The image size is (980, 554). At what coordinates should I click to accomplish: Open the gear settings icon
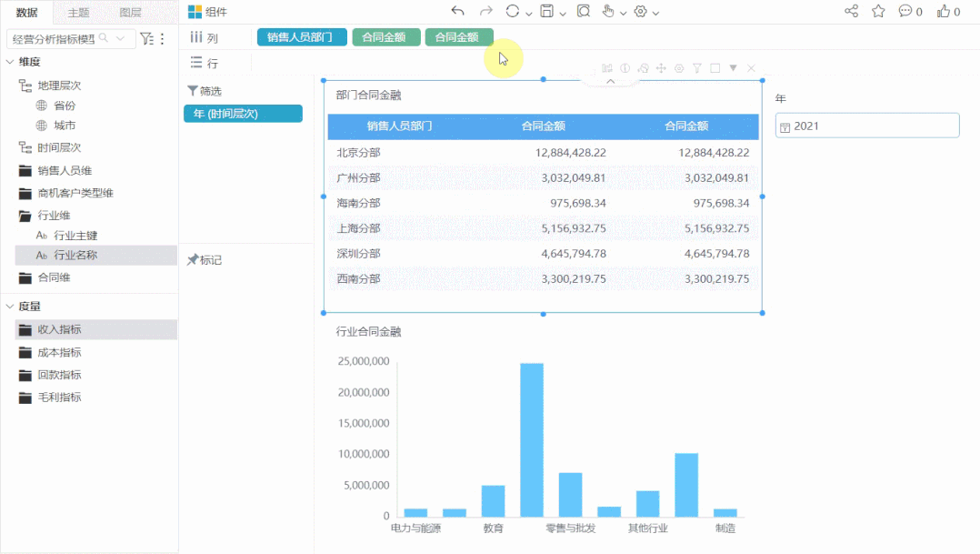coord(641,11)
